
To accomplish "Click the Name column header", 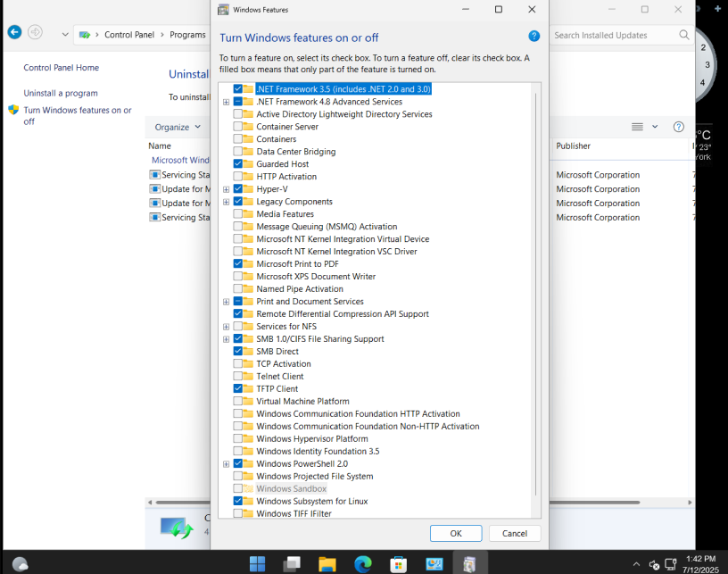I will coord(160,146).
